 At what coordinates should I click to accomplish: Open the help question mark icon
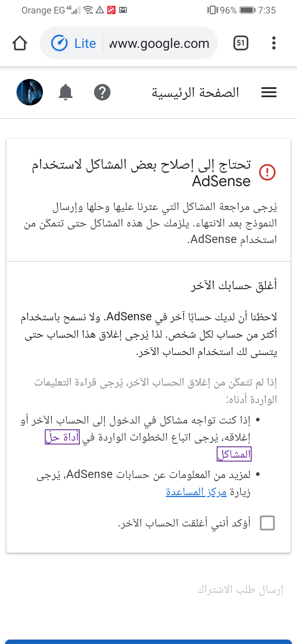point(102,92)
